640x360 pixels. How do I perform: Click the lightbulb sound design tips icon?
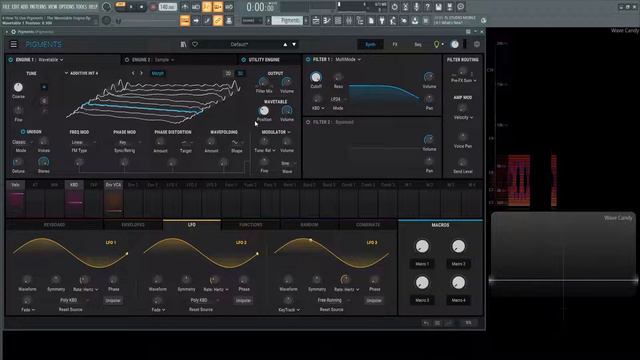[x=436, y=44]
